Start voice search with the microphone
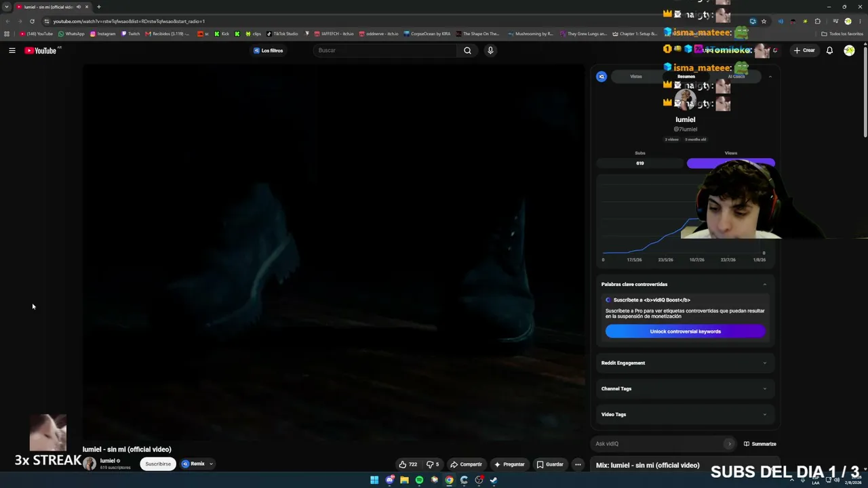Image resolution: width=868 pixels, height=488 pixels. click(x=490, y=50)
